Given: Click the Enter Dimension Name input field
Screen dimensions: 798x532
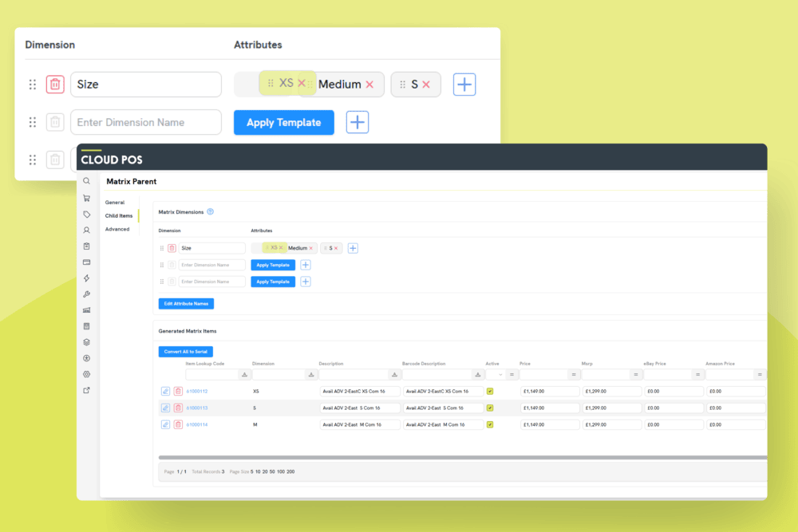Looking at the screenshot, I should pyautogui.click(x=211, y=265).
